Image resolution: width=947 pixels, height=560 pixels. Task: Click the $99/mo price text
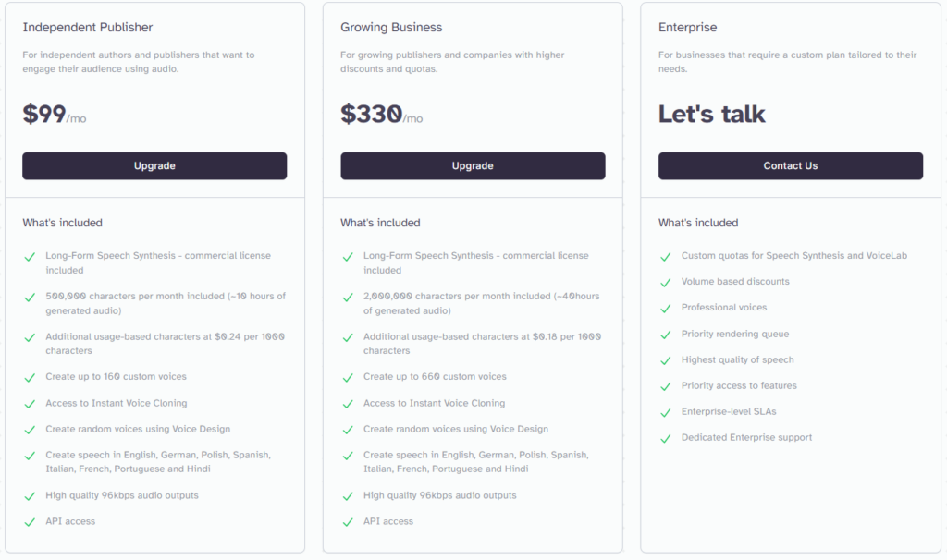coord(55,114)
